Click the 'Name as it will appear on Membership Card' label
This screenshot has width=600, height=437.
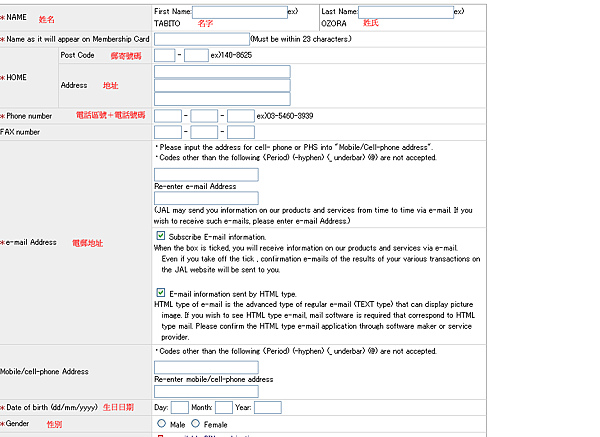click(78, 39)
